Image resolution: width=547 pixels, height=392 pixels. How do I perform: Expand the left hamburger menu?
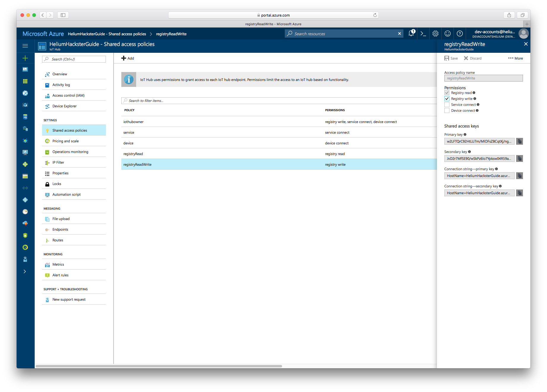point(25,46)
